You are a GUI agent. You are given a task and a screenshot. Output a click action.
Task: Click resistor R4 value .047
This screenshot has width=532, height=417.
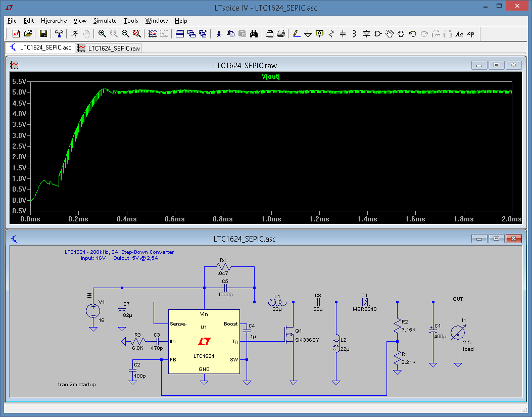[223, 273]
